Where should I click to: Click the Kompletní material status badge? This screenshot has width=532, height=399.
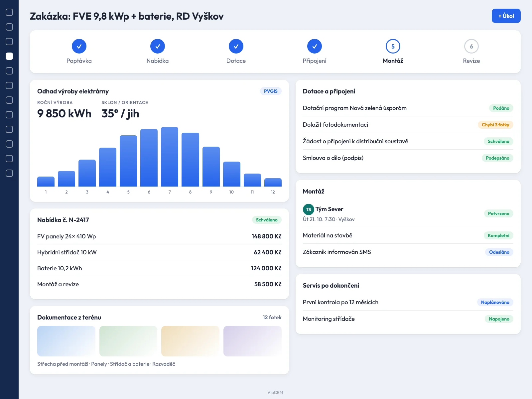click(498, 235)
